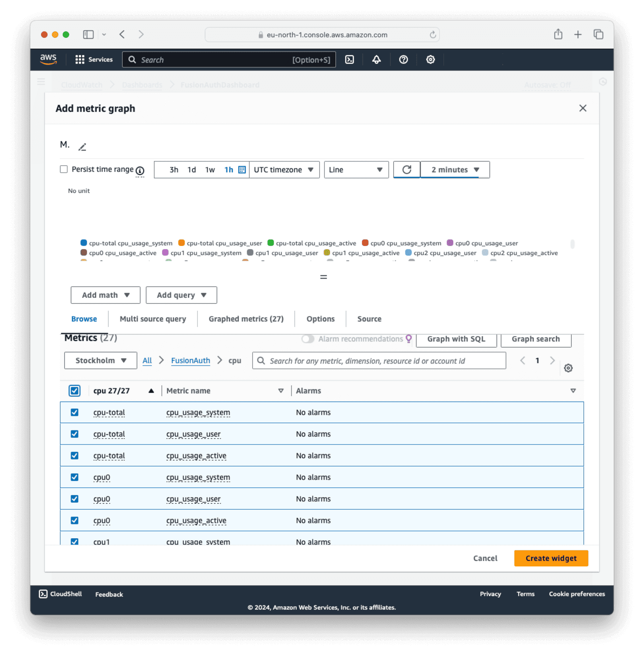Open the Stockholm region dropdown
The width and height of the screenshot is (644, 655).
point(101,360)
